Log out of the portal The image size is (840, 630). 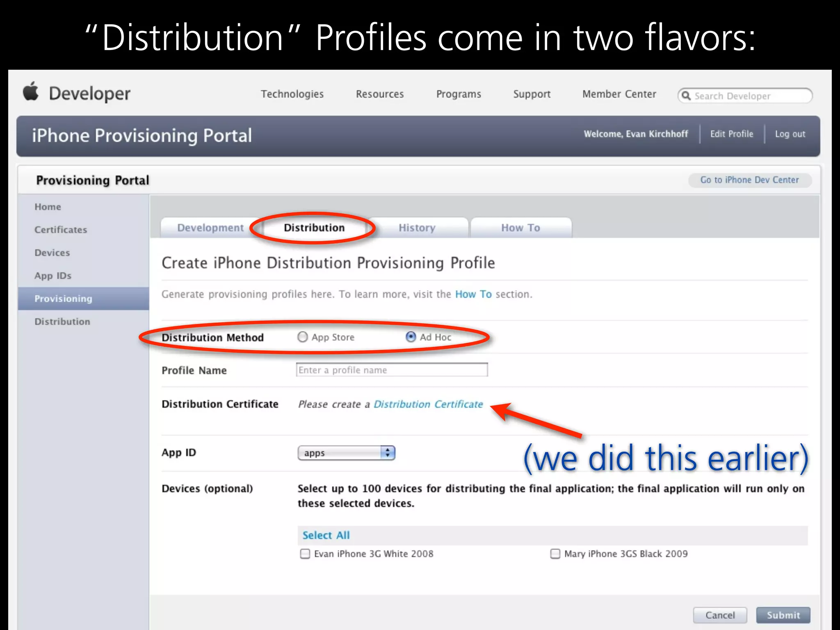click(x=790, y=134)
